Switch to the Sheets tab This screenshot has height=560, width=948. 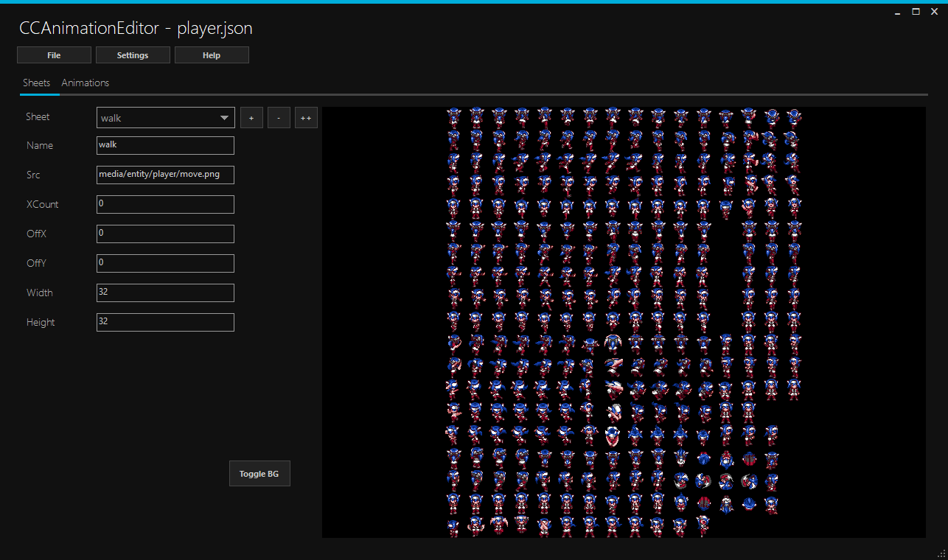[36, 83]
